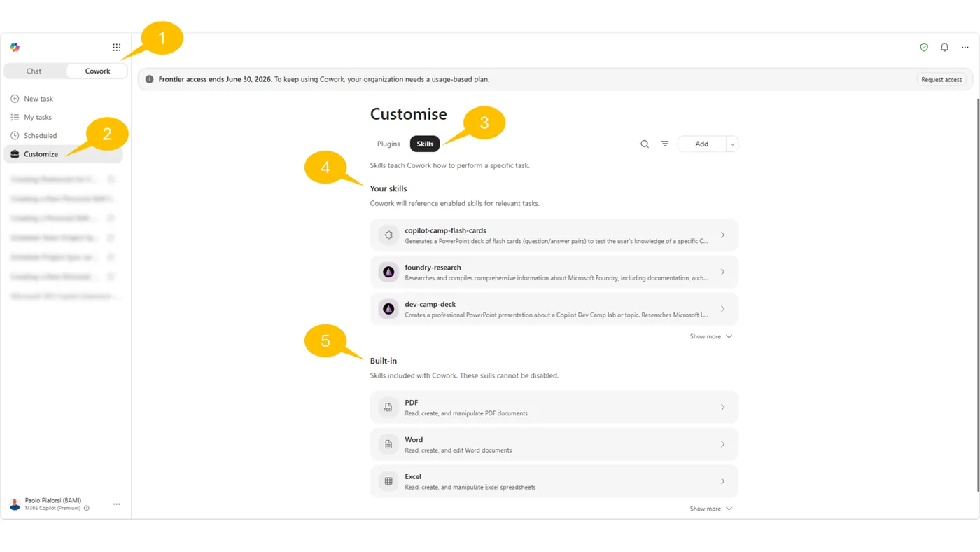This screenshot has width=980, height=552.
Task: Open the app launcher grid icon
Action: click(x=117, y=48)
